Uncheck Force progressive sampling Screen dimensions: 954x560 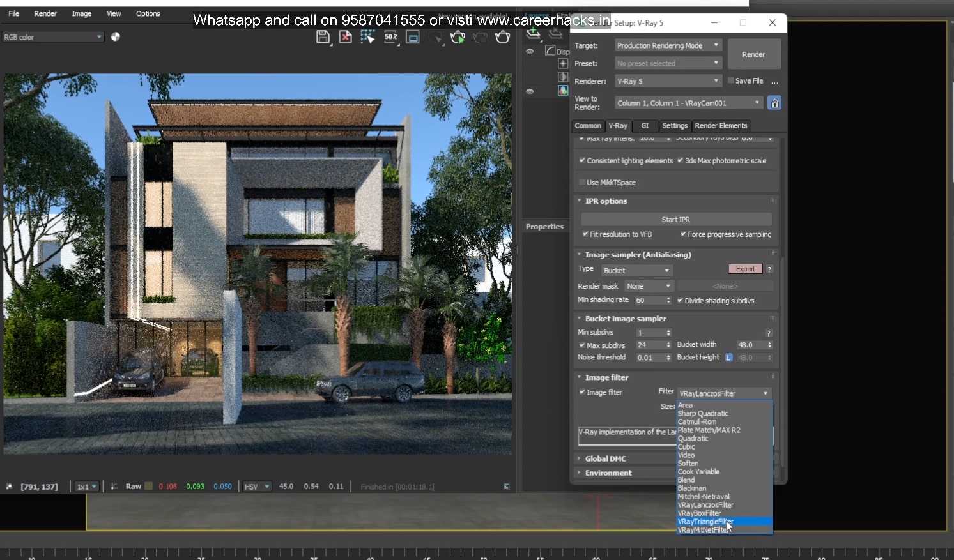click(x=682, y=234)
